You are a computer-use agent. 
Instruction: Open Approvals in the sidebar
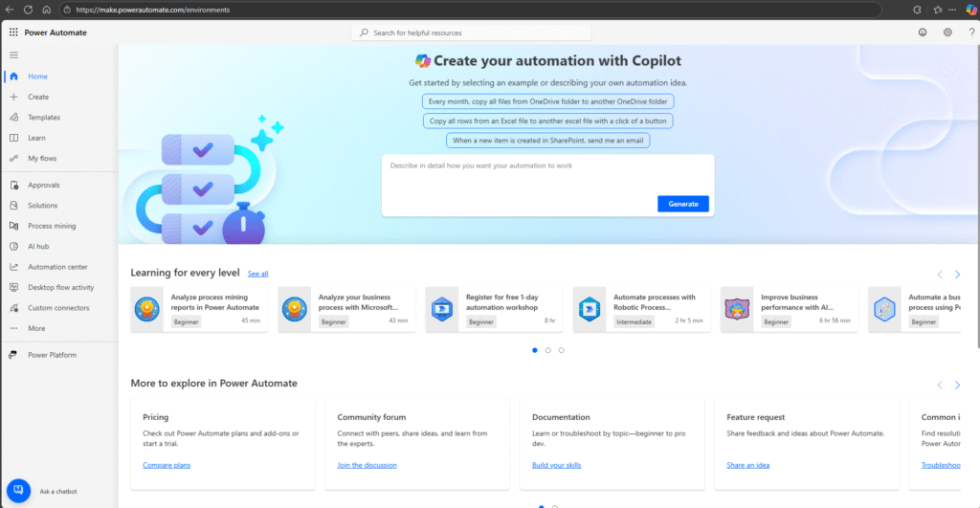(44, 185)
